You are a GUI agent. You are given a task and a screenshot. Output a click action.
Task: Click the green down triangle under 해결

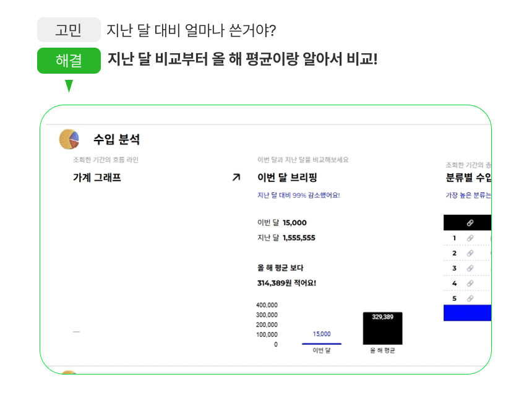69,86
